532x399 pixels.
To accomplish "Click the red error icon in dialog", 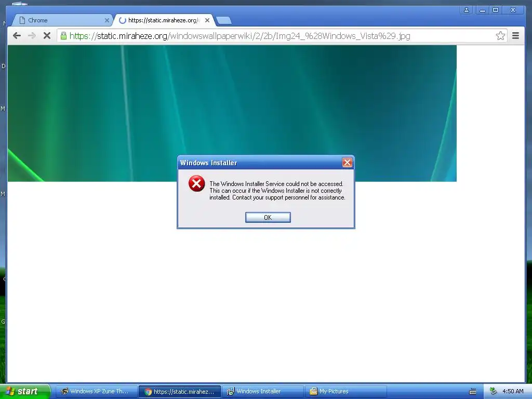I will coord(196,183).
